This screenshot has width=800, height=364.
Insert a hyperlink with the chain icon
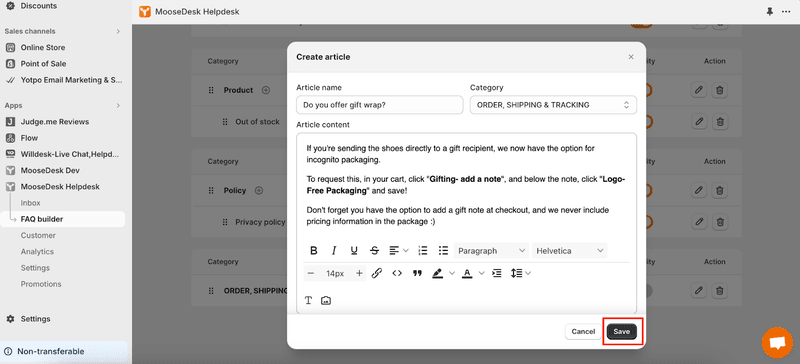(x=377, y=273)
